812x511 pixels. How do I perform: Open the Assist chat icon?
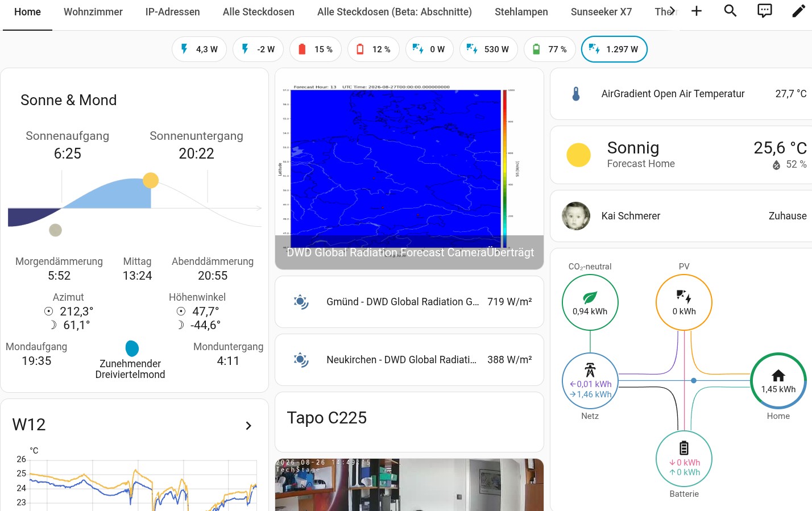[x=765, y=11]
